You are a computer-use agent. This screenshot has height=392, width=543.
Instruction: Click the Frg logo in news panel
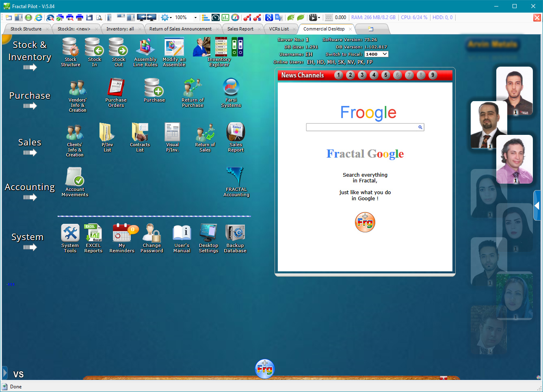click(x=365, y=222)
